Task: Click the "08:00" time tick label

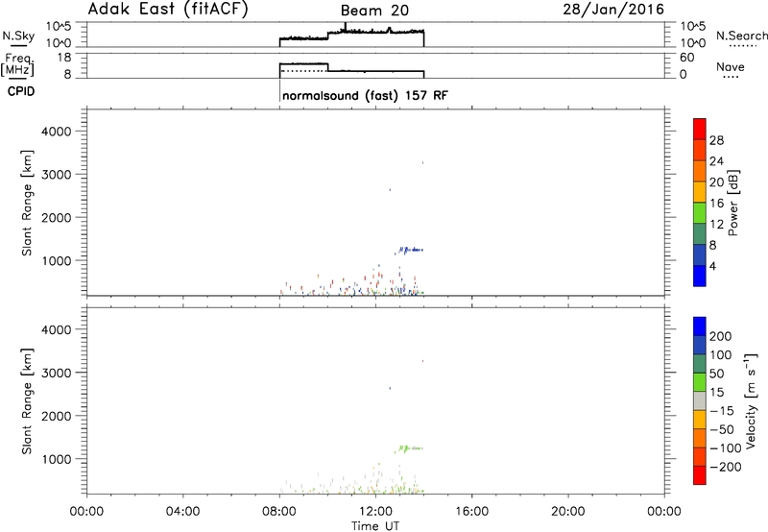Action: coord(279,512)
